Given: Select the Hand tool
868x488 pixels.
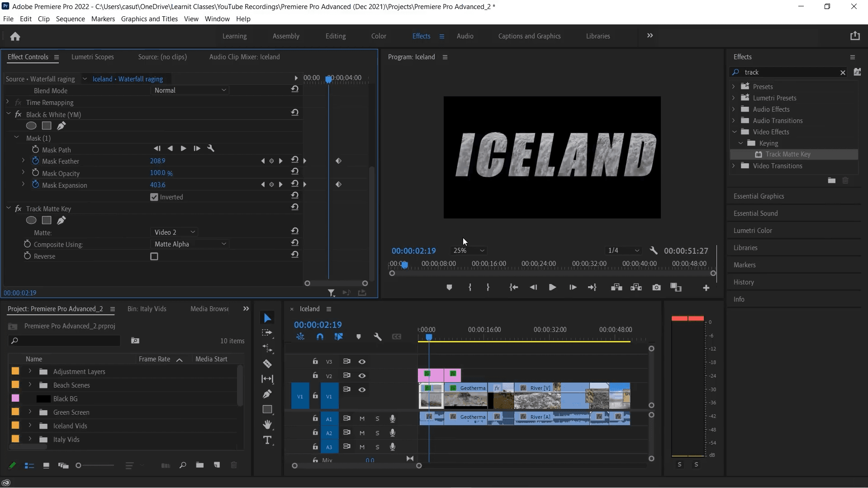Looking at the screenshot, I should point(267,424).
